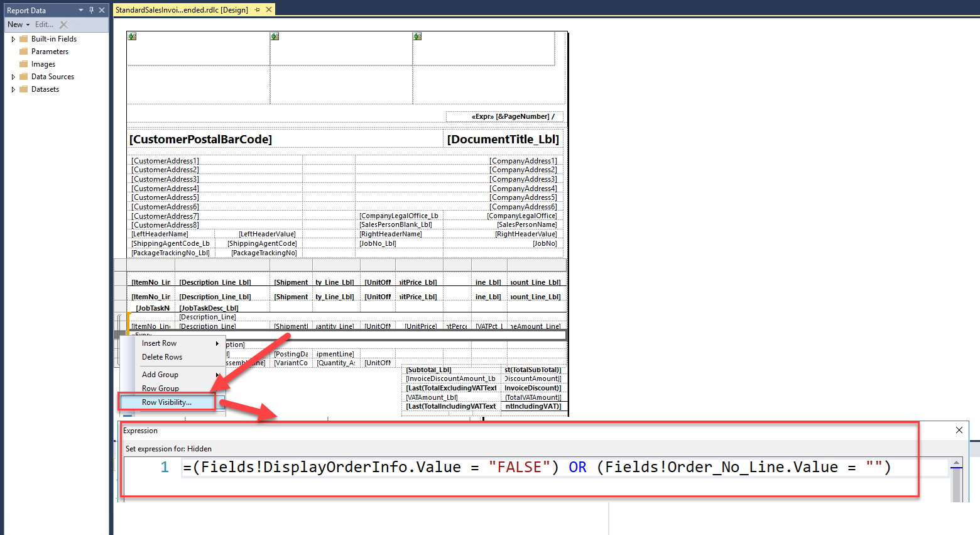Pin the rdlc Design document tab
Image resolution: width=980 pixels, height=535 pixels.
257,10
